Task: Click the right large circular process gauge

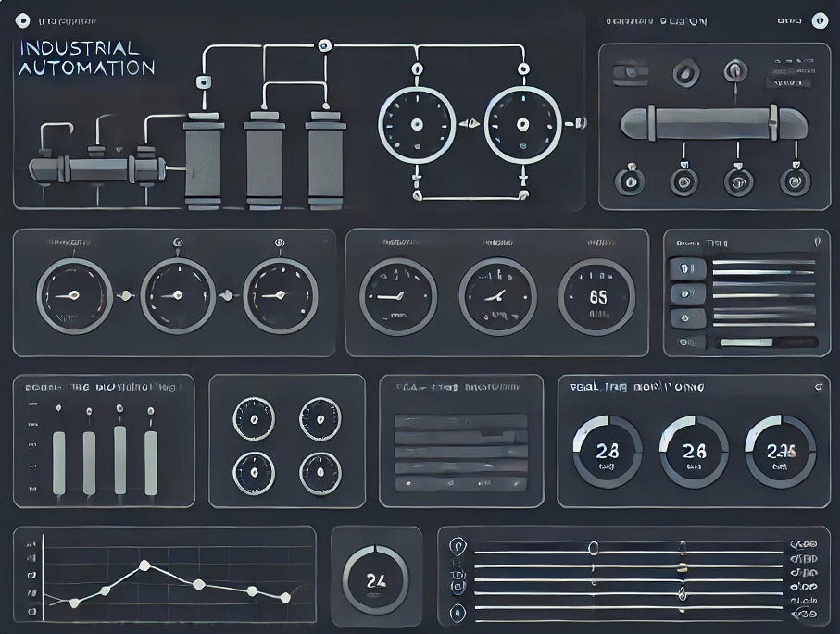Action: (523, 124)
